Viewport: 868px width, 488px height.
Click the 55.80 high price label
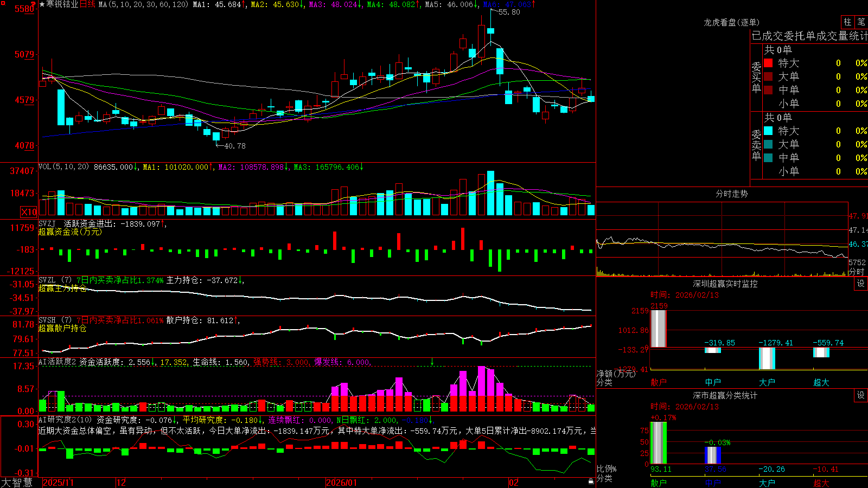pos(509,12)
